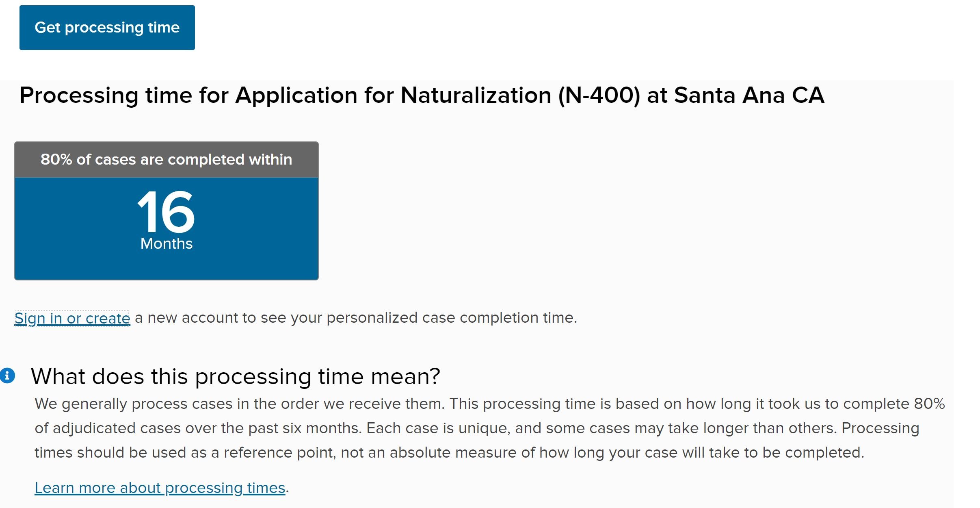Click the word Naturalization in the heading

click(476, 96)
